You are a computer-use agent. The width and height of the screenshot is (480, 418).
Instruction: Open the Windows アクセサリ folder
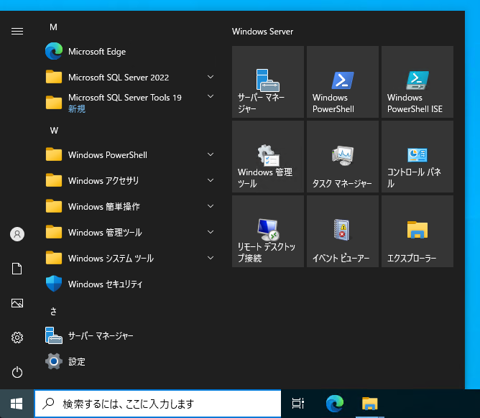point(130,181)
